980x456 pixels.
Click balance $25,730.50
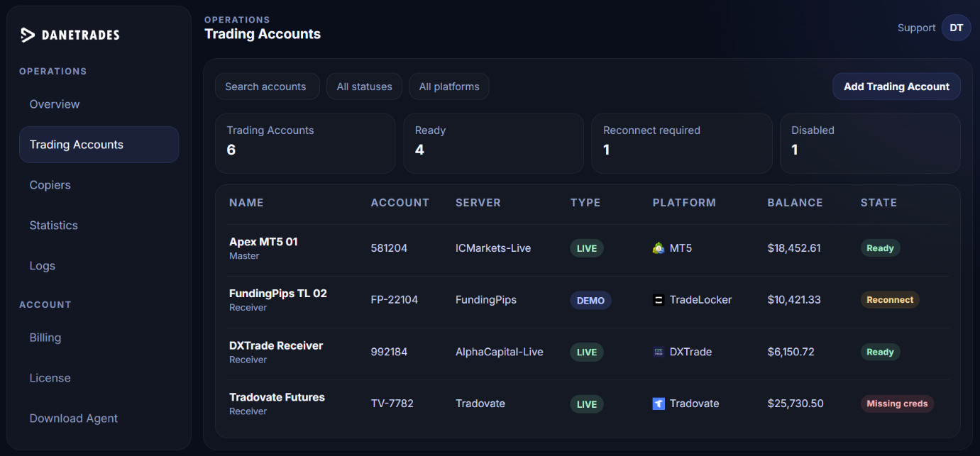[795, 404]
